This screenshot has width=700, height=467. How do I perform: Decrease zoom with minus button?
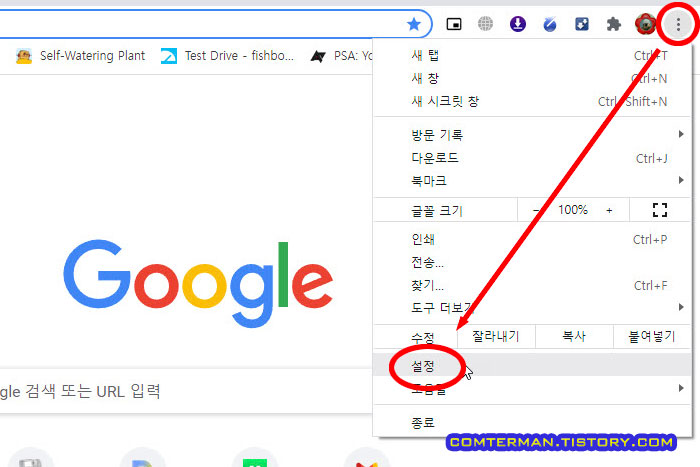[x=536, y=210]
